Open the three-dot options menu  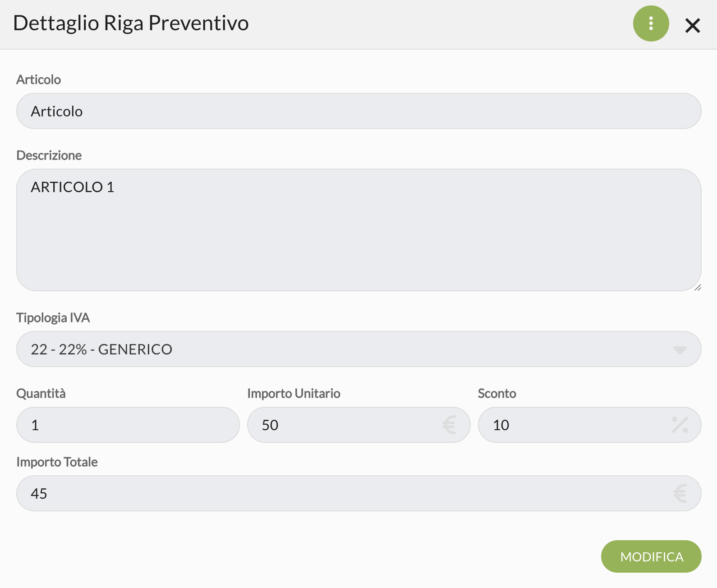point(651,23)
